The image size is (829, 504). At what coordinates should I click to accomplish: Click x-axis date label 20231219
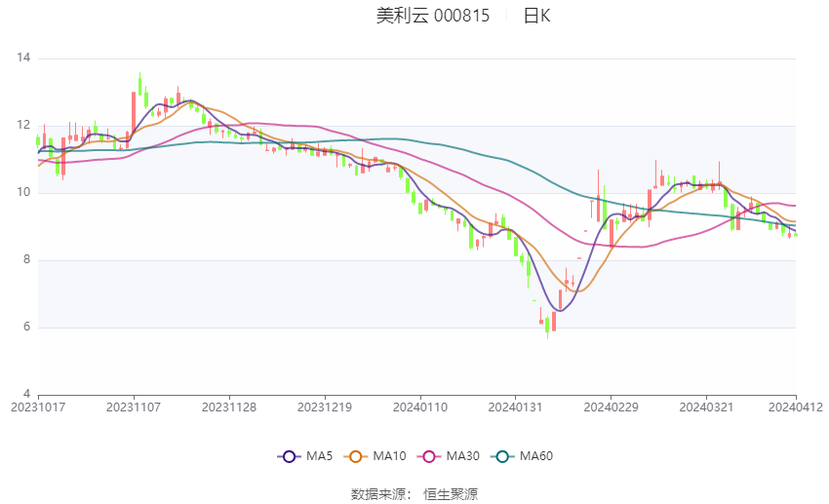[325, 407]
